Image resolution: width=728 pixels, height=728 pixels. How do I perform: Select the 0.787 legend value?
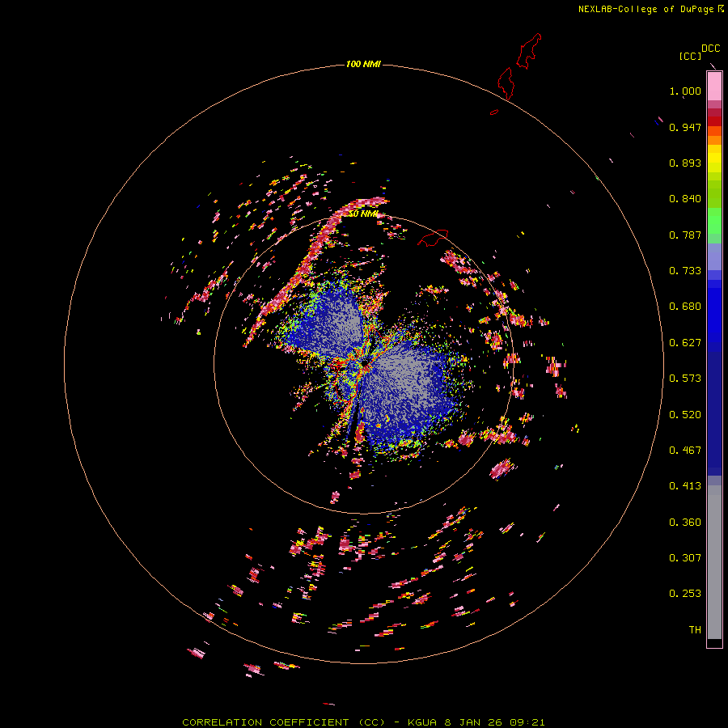point(685,235)
